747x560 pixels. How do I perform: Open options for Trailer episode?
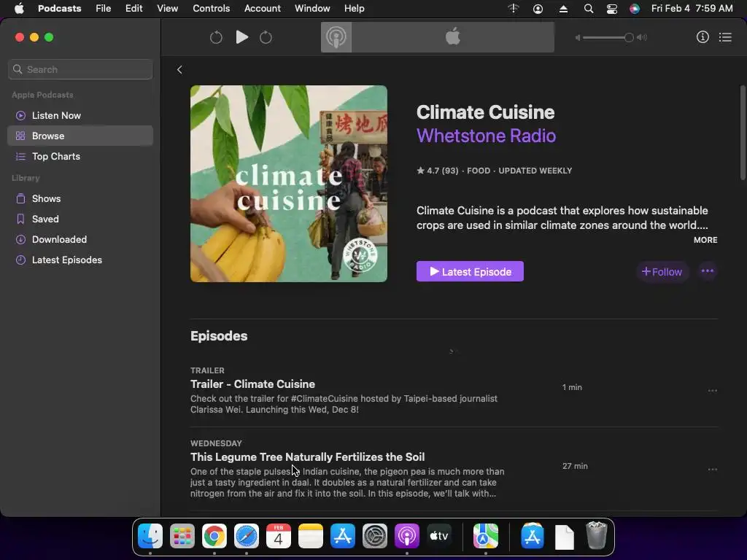click(x=713, y=391)
